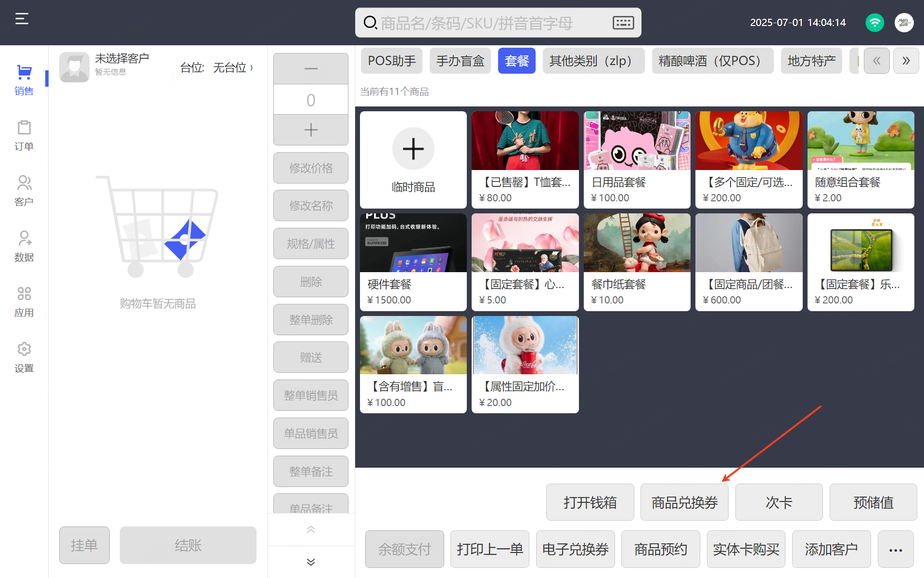Open the 订单 orders section
Viewport: 924px width, 578px height.
[x=24, y=135]
